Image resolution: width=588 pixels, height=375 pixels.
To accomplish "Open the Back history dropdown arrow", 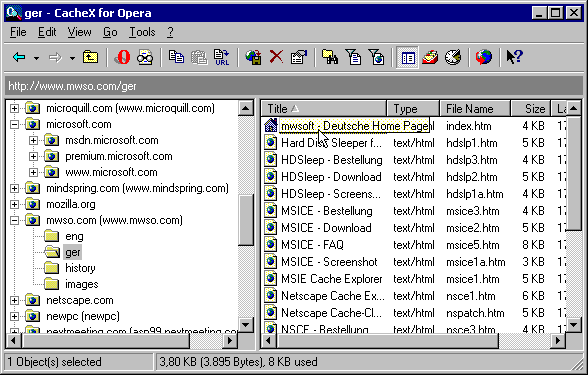I will 36,58.
